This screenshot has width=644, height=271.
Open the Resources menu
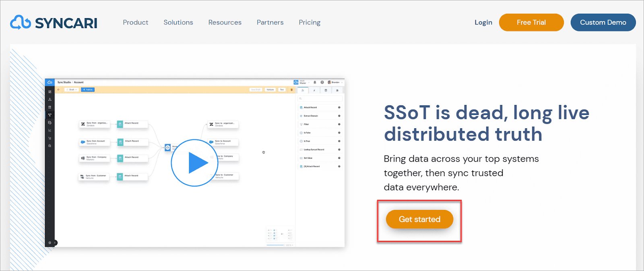click(225, 23)
